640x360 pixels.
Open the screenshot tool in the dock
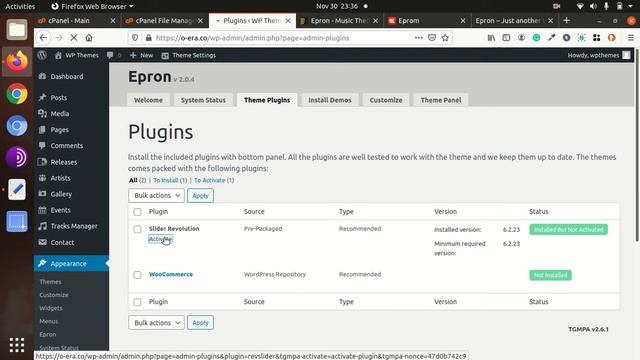[17, 222]
